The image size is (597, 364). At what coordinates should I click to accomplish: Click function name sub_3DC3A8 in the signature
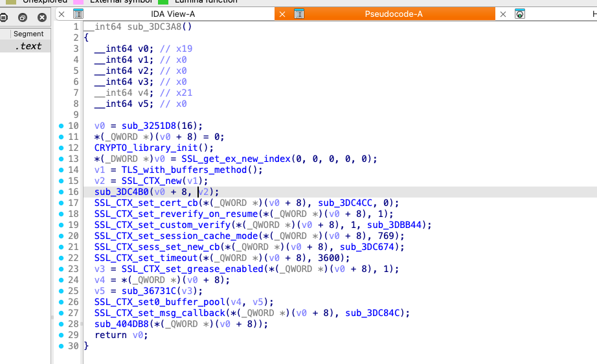154,27
